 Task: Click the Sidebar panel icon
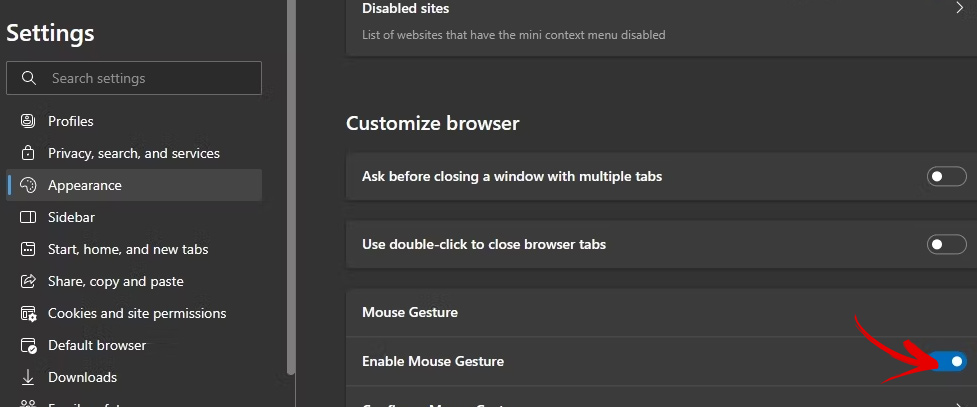tap(28, 217)
